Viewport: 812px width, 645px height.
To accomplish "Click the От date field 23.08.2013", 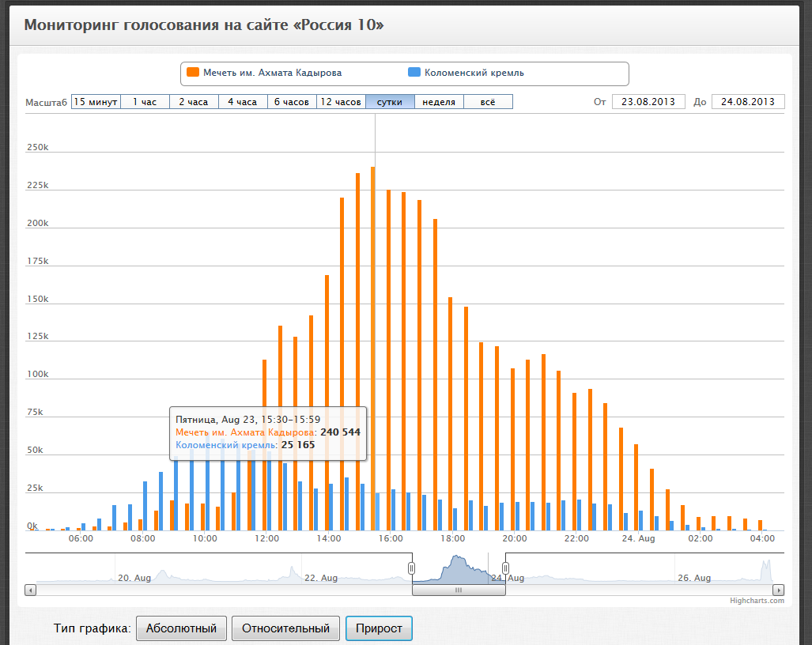I will coord(648,102).
